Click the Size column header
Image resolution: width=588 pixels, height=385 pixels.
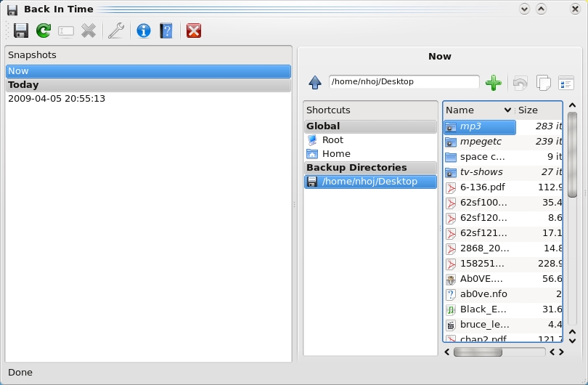[537, 110]
